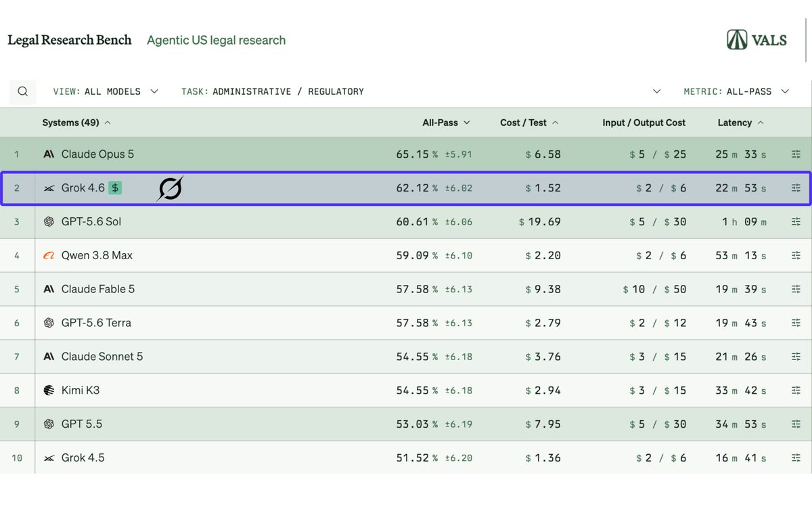
Task: Open settings icon for Kimi K3 row
Action: (x=796, y=391)
